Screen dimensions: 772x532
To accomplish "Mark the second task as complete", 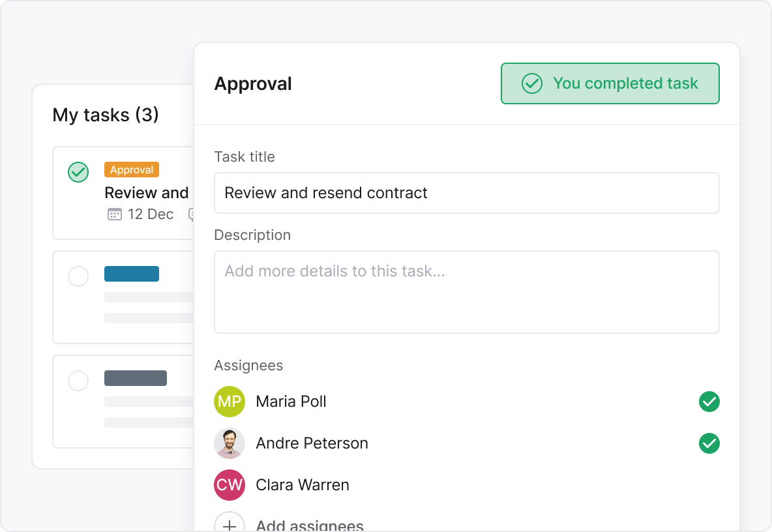I will coord(78,276).
